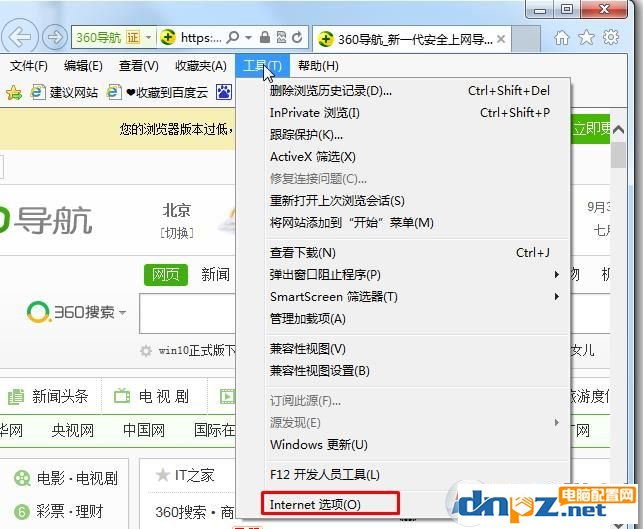Close the 工具(T) menu by clicking it
This screenshot has width=643, height=529.
pyautogui.click(x=262, y=66)
